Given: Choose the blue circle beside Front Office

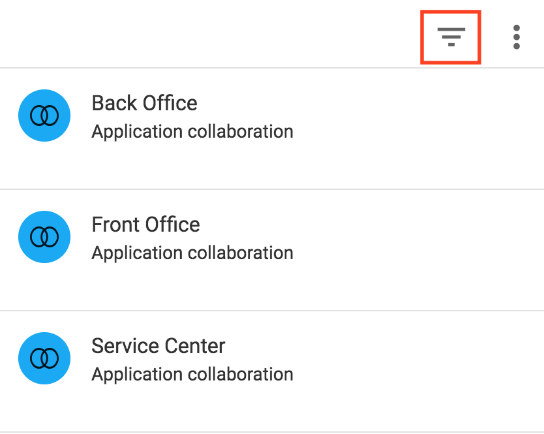Looking at the screenshot, I should pyautogui.click(x=44, y=237).
